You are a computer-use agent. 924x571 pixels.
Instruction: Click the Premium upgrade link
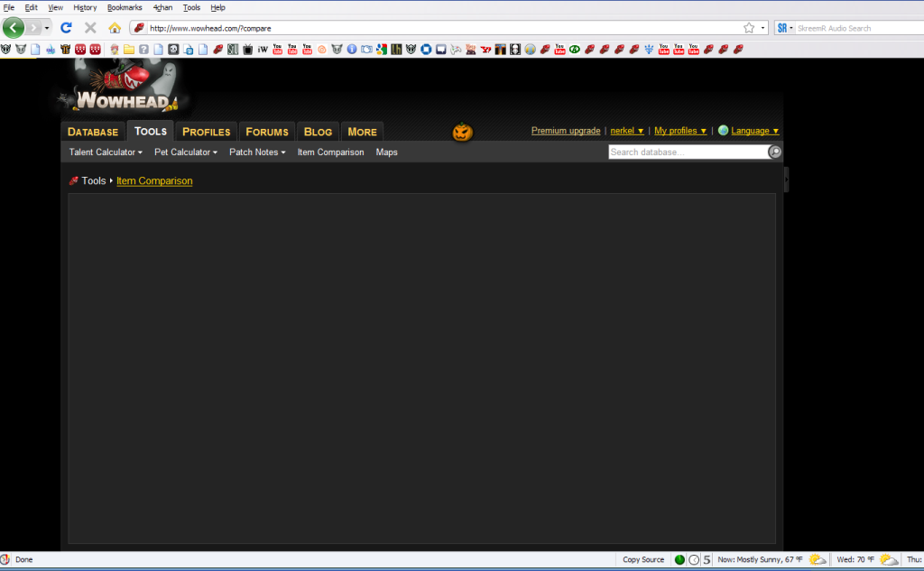(566, 131)
